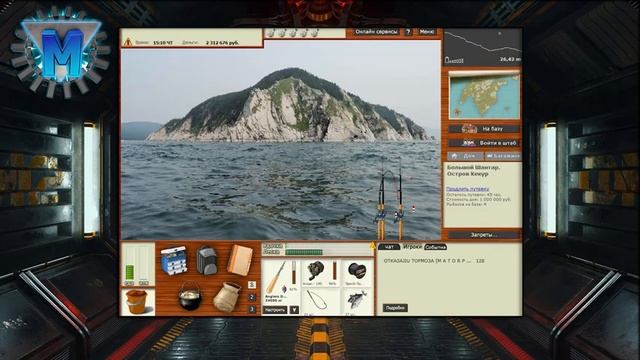
Task: Expand the dropdown arrow beside Настроить
Action: point(294,310)
